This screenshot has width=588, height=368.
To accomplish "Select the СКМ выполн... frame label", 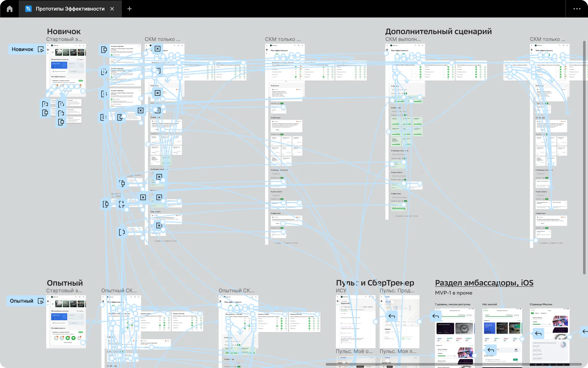I will [403, 39].
